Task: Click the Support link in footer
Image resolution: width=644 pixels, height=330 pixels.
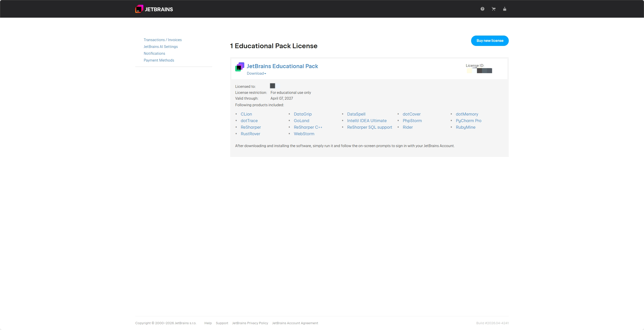Action: 222,323
